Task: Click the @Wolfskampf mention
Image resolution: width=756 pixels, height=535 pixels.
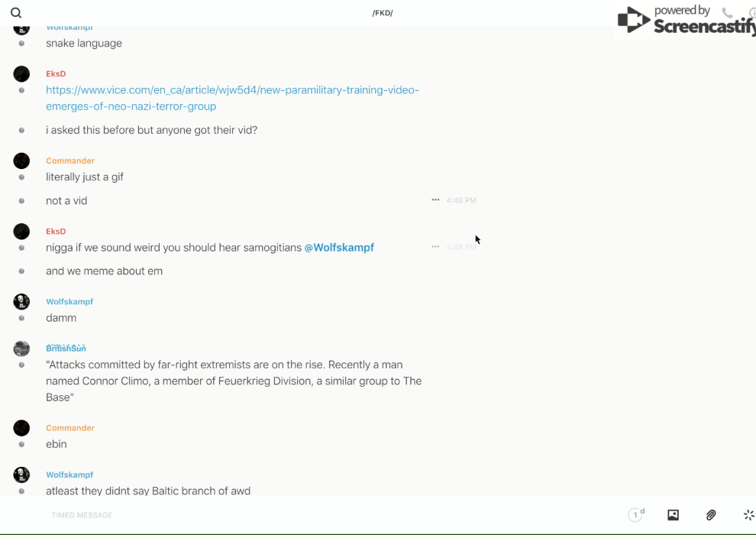Action: [x=339, y=248]
